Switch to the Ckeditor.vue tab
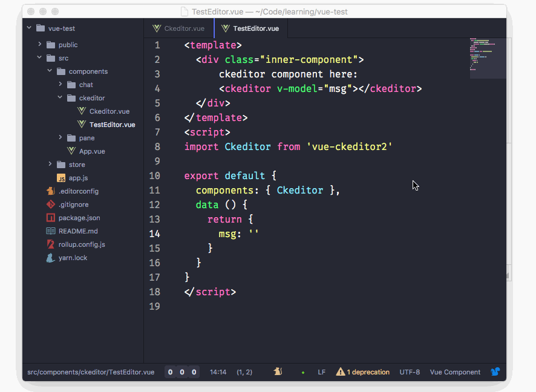The image size is (536, 392). [x=179, y=28]
